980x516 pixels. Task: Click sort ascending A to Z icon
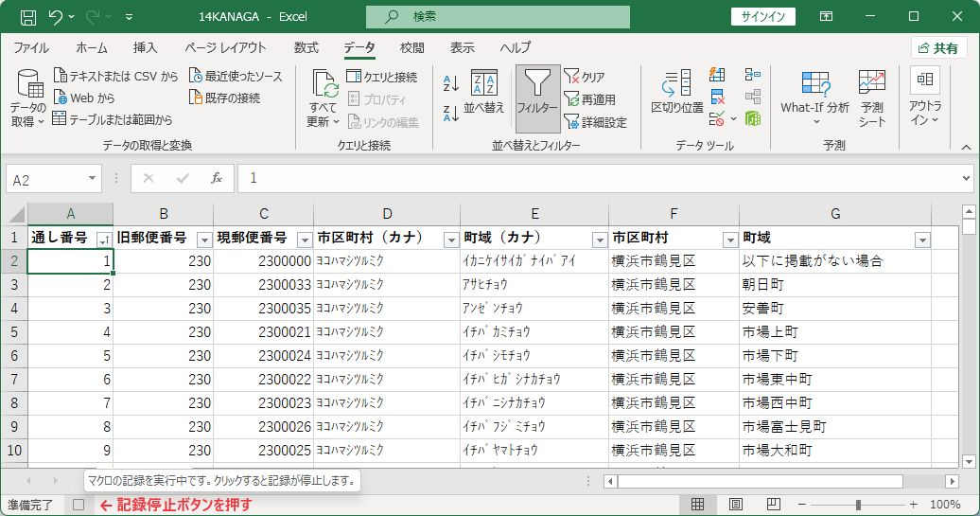pyautogui.click(x=451, y=82)
